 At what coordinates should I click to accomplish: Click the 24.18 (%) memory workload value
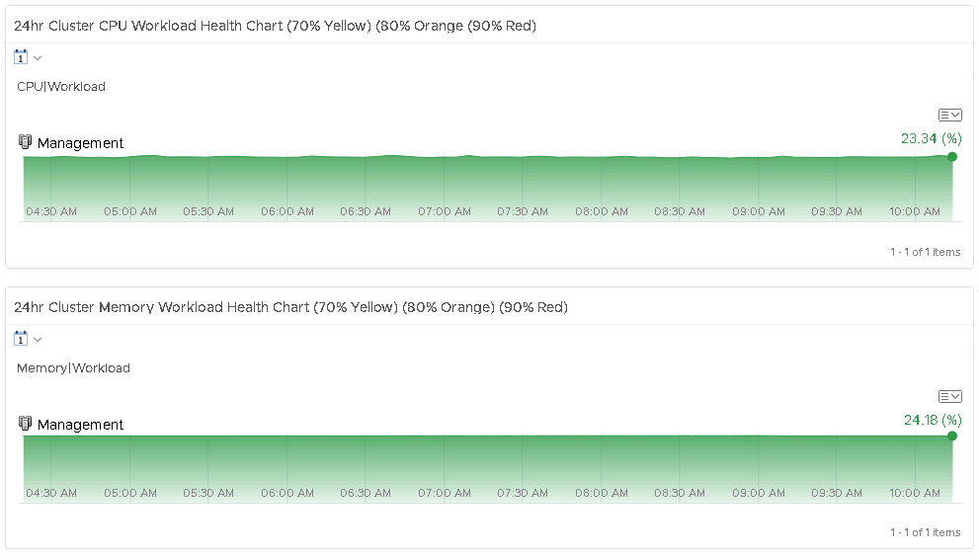click(x=932, y=420)
